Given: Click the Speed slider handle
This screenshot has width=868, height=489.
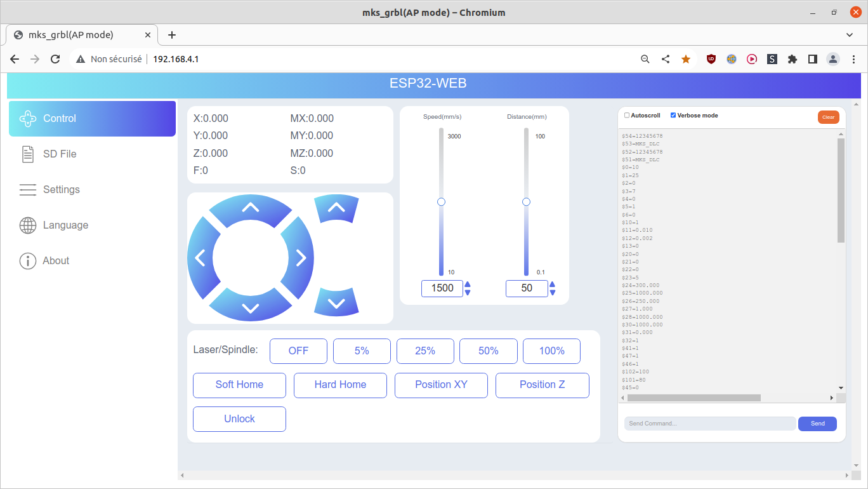Looking at the screenshot, I should (x=442, y=202).
